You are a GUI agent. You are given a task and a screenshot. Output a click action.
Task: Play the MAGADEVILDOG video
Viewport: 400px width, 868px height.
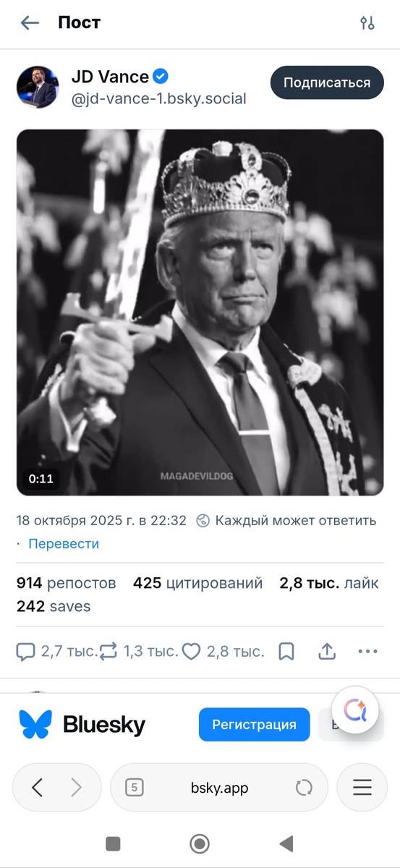pyautogui.click(x=200, y=312)
